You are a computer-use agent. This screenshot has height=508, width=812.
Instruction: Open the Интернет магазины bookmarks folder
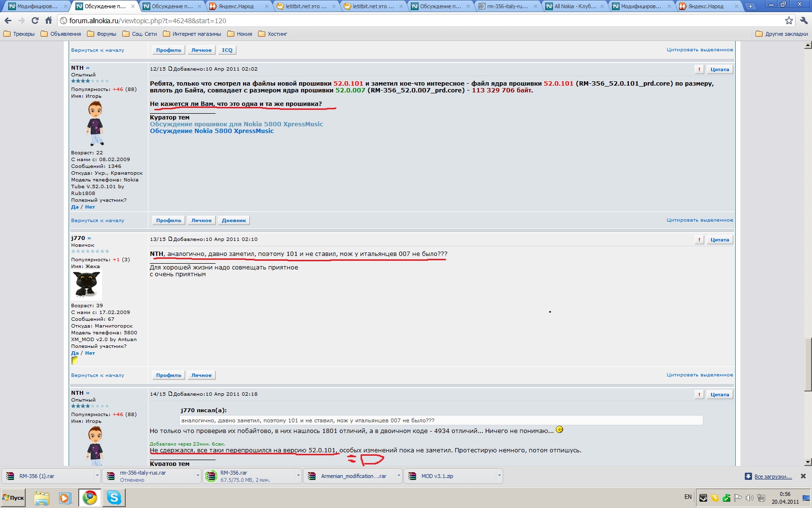tap(192, 34)
